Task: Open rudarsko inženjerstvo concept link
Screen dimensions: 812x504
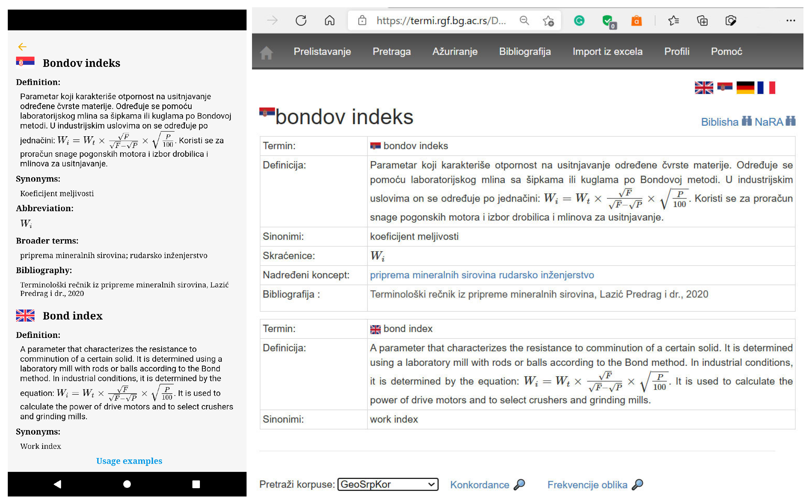Action: pos(547,275)
